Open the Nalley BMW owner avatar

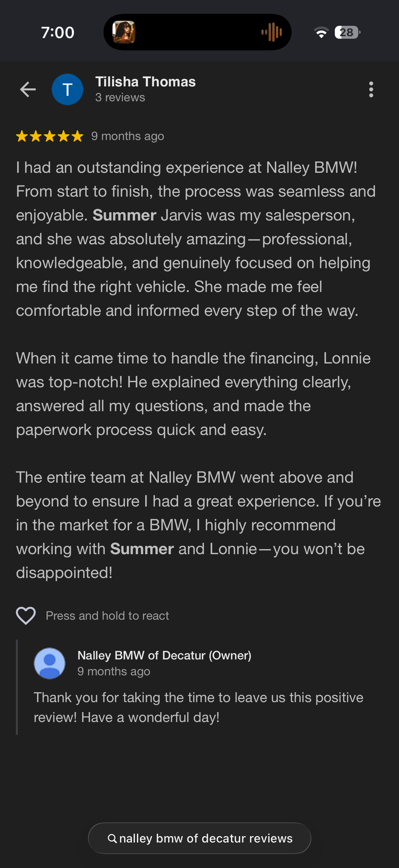click(x=50, y=661)
